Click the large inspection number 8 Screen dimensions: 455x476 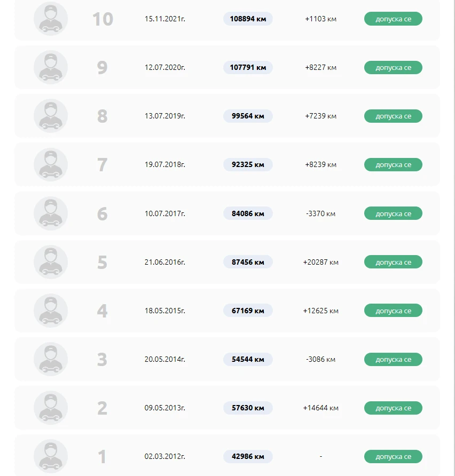click(103, 116)
